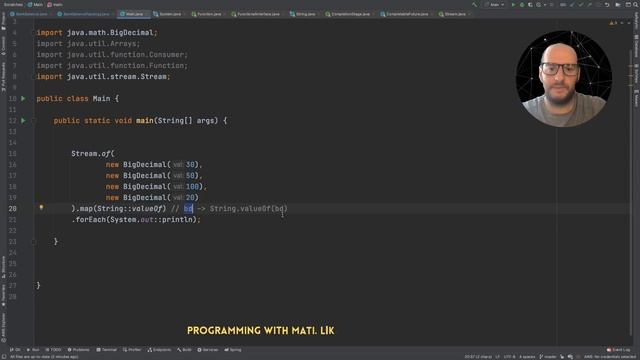Click 'String::valueOf' in the map call
This screenshot has width=640, height=360.
click(x=130, y=209)
